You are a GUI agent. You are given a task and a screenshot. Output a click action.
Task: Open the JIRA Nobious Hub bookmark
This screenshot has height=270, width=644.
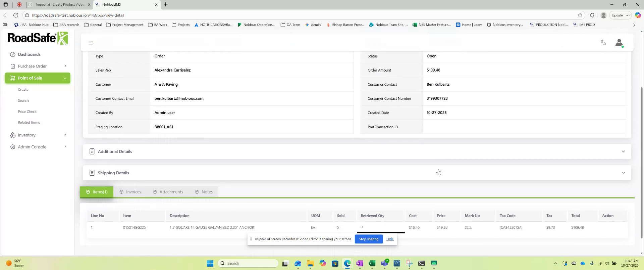coord(32,25)
